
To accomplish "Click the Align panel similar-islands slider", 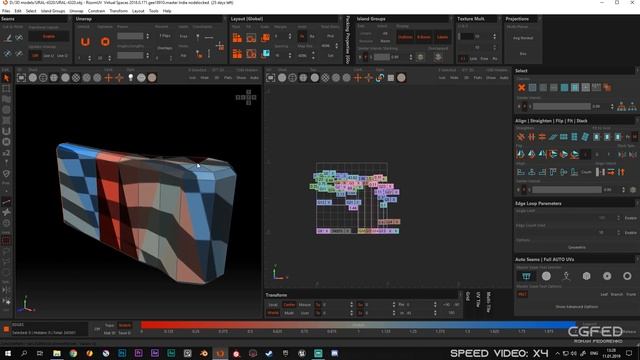I will pos(567,190).
